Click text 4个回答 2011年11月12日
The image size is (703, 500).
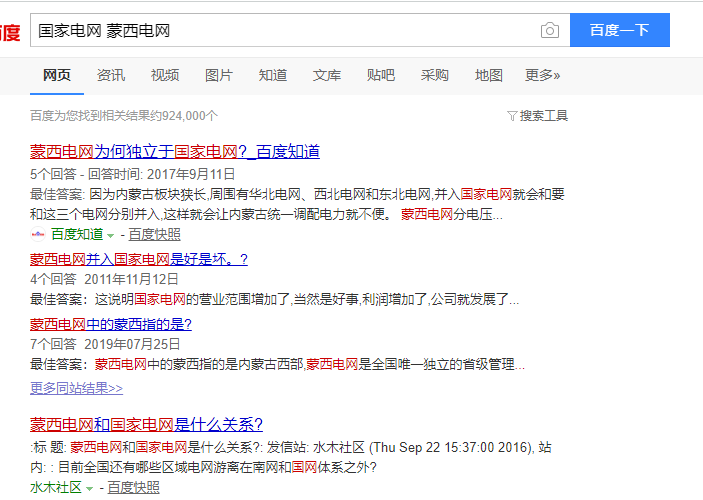(104, 279)
